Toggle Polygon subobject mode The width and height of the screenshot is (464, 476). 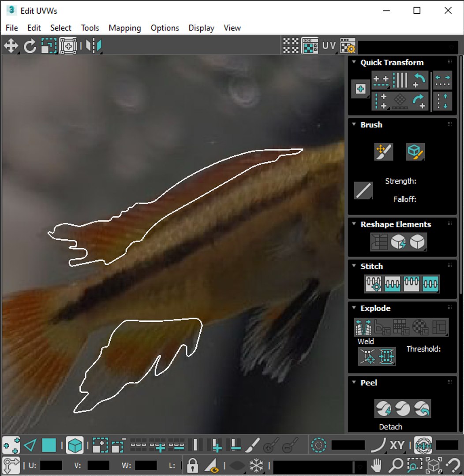click(x=49, y=445)
